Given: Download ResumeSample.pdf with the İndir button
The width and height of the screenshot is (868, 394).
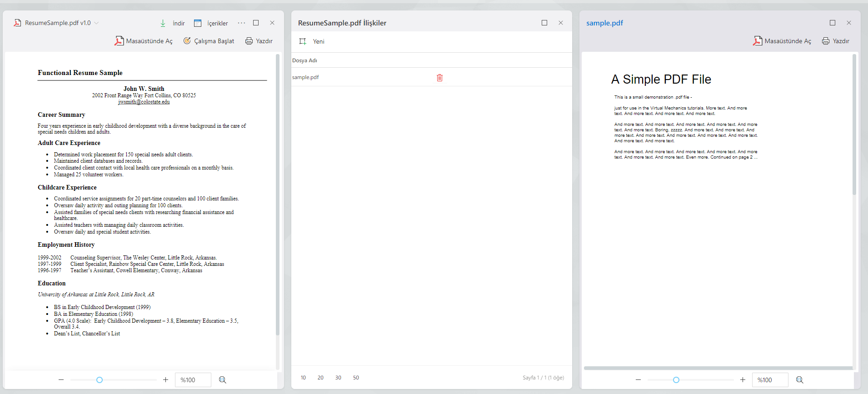Looking at the screenshot, I should (x=172, y=23).
